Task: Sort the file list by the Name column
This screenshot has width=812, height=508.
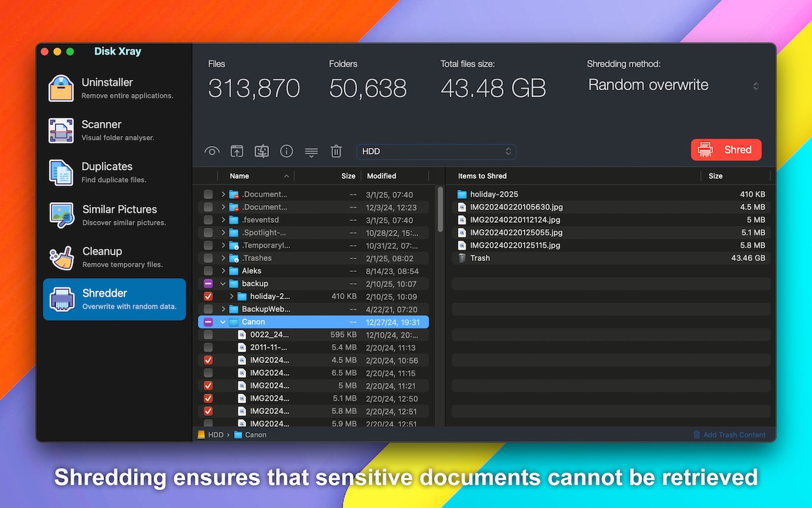Action: 256,176
